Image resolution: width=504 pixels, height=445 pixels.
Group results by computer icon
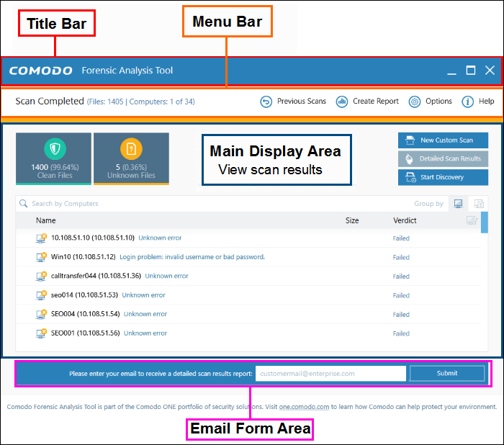click(x=458, y=204)
